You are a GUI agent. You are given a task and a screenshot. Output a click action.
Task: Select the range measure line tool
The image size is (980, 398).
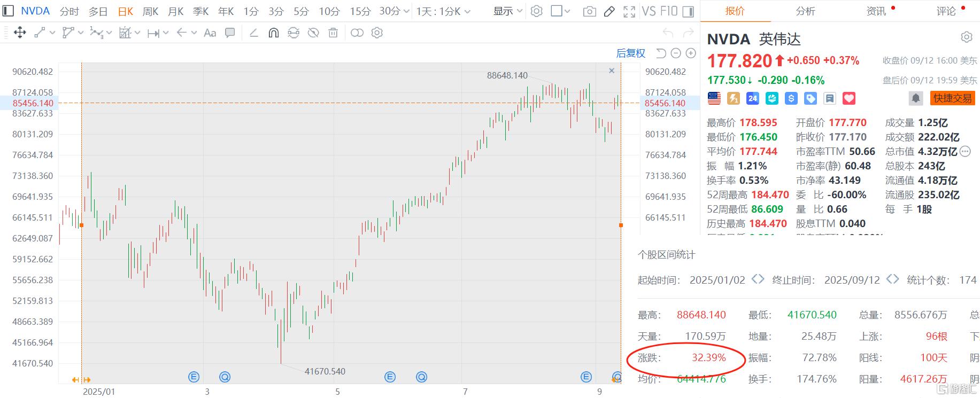pos(153,33)
